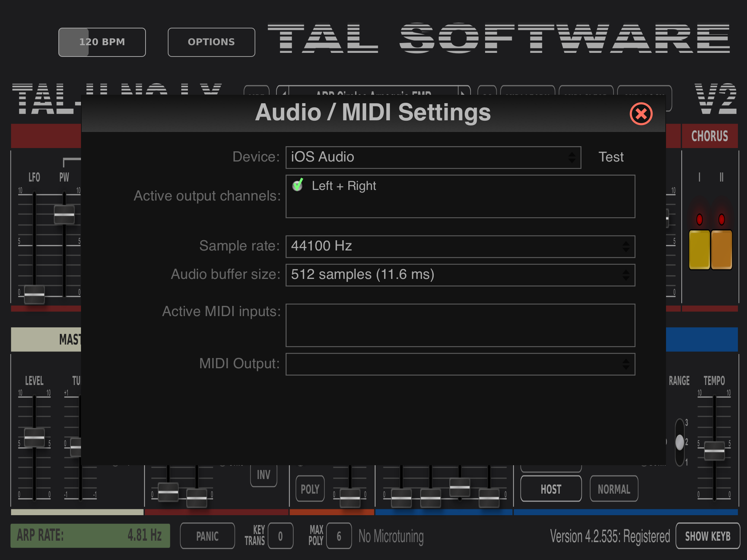Open the MIDI Output dropdown
The width and height of the screenshot is (747, 560).
(460, 364)
